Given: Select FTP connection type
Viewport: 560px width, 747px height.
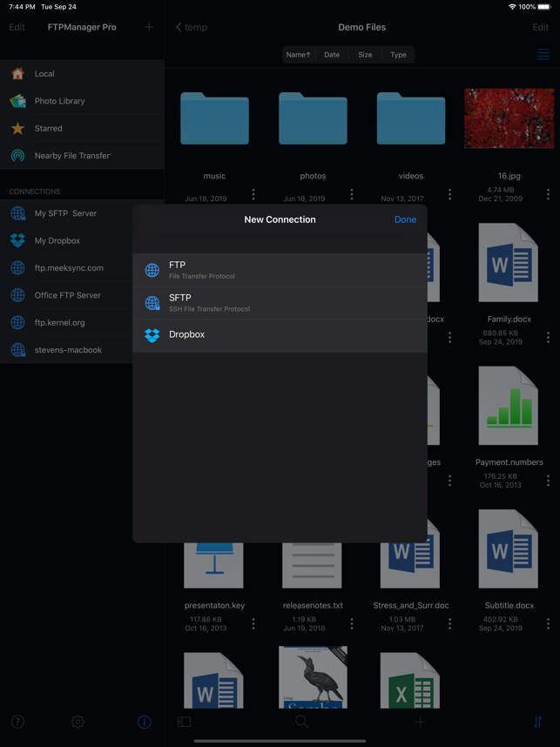Looking at the screenshot, I should point(280,270).
